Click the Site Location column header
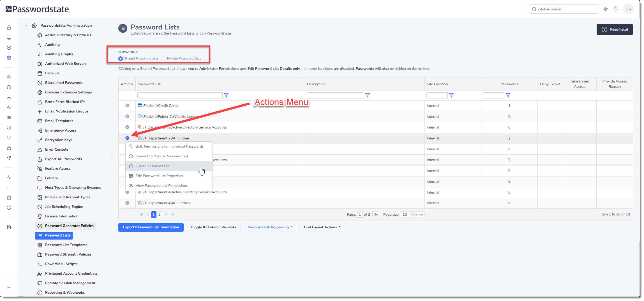644x301 pixels. tap(437, 84)
